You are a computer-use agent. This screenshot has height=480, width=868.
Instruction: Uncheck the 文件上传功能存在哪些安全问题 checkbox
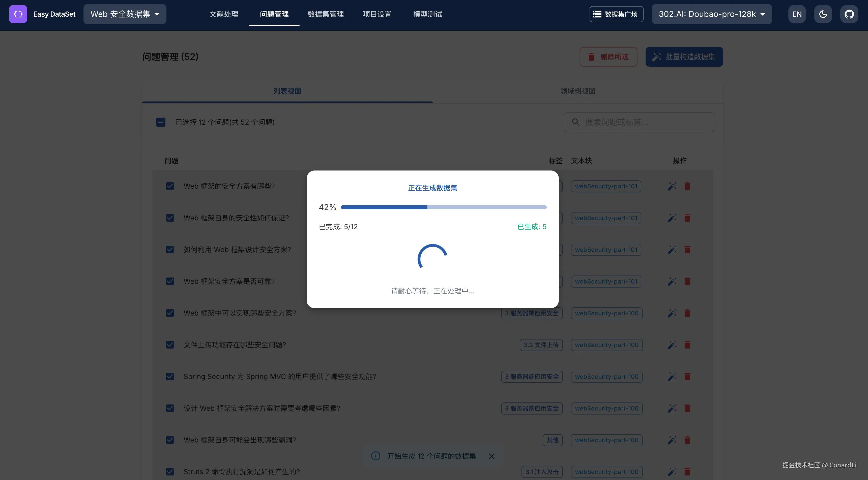pyautogui.click(x=170, y=345)
